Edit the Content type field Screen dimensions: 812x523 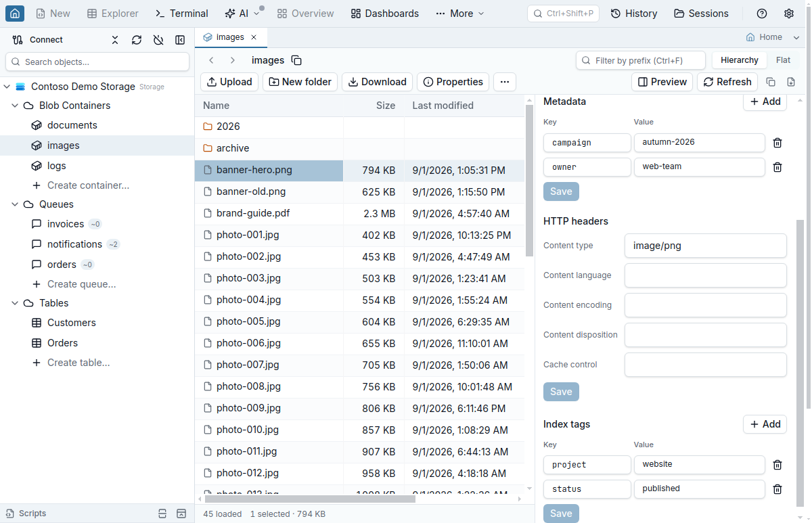tap(706, 246)
